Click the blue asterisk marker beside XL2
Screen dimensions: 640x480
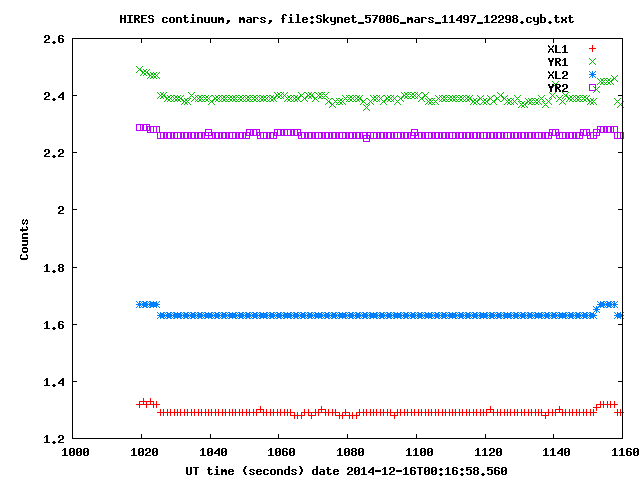coord(592,74)
